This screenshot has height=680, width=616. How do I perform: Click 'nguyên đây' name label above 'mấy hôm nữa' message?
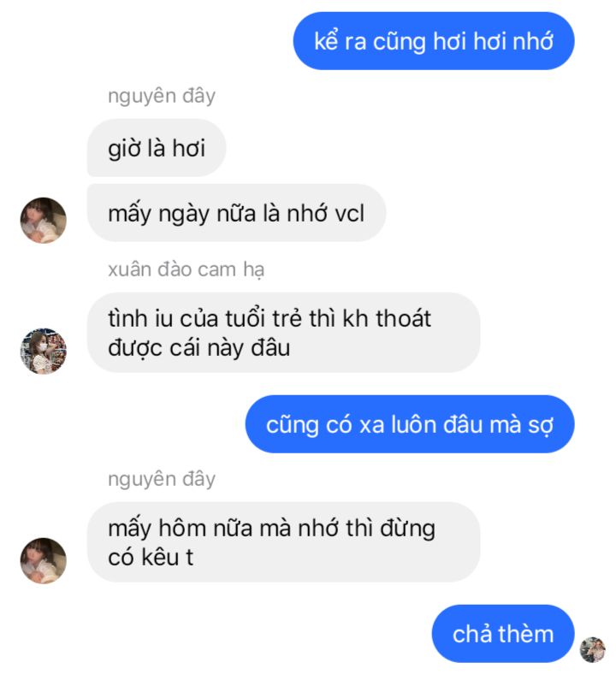tap(162, 479)
